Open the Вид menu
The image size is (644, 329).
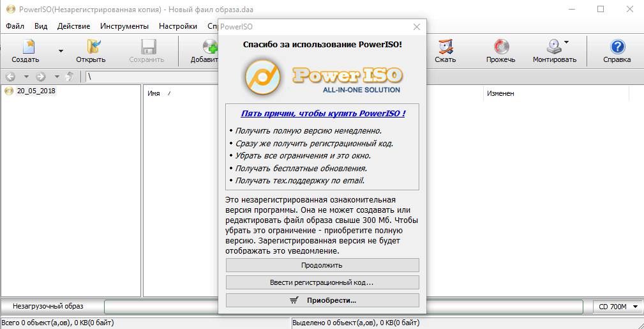coord(41,26)
